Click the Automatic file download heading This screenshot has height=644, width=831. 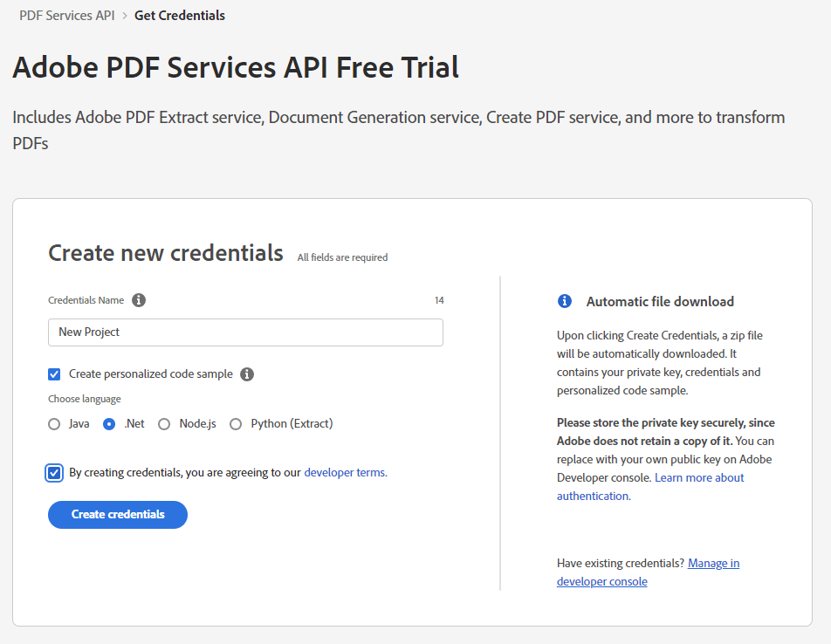pos(660,301)
